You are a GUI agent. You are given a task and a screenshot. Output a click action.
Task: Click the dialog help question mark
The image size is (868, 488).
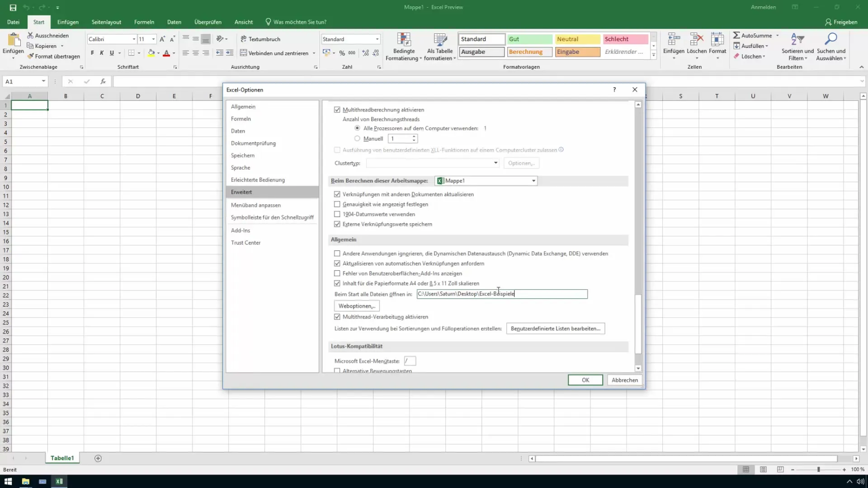click(x=614, y=89)
